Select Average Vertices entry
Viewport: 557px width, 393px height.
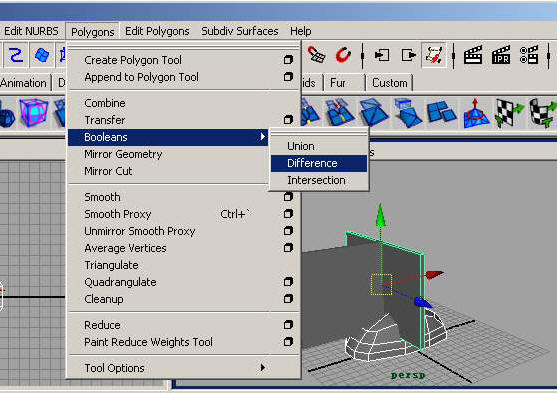tap(125, 248)
